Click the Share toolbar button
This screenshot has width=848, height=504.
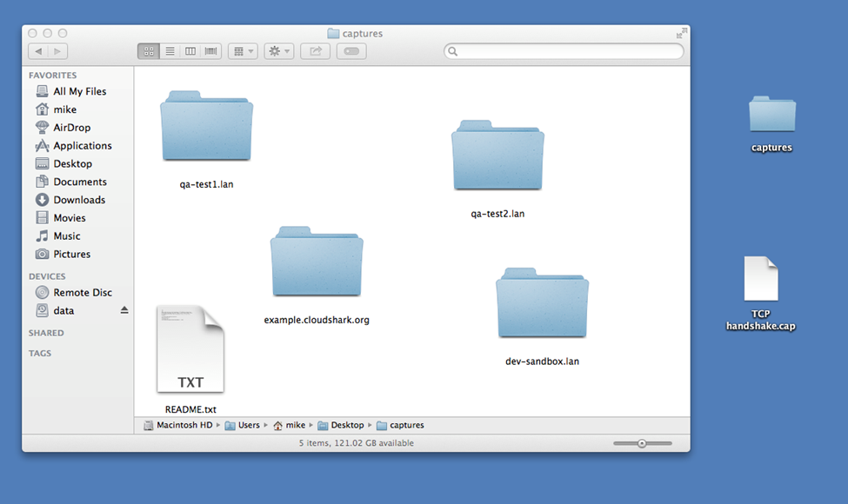point(315,51)
